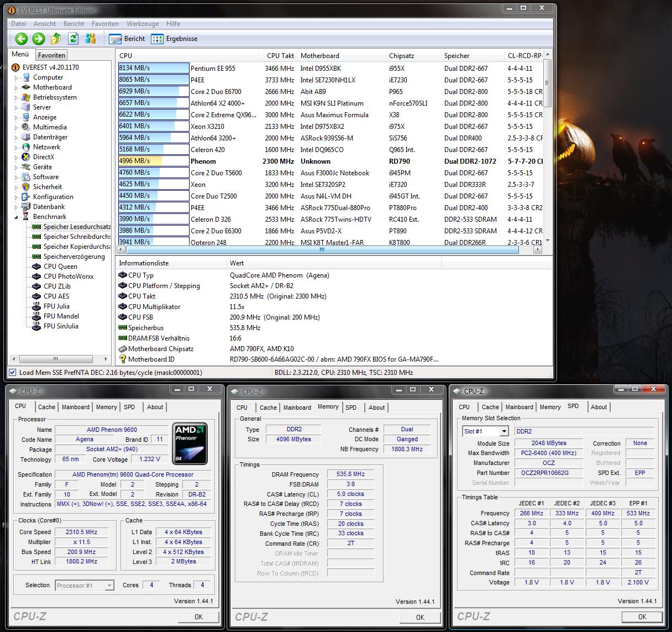The width and height of the screenshot is (672, 632).
Task: Open the Werkzeuge menu
Action: click(x=143, y=24)
